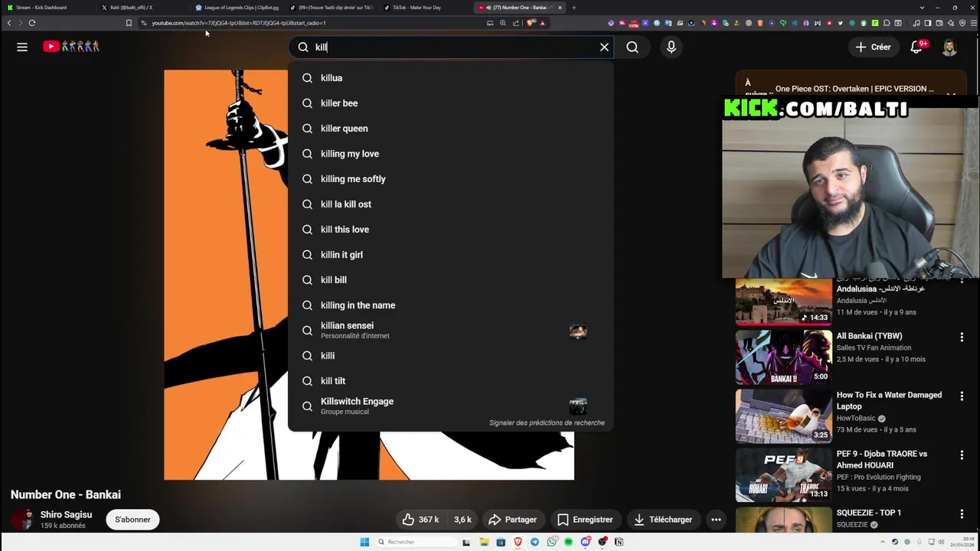Open Shiro Sagisu channel name link
980x551 pixels.
pos(66,515)
